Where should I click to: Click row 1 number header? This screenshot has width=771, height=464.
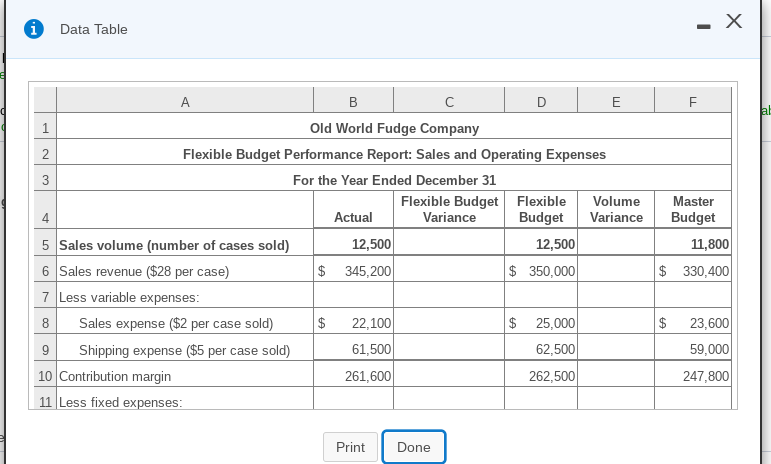click(x=45, y=128)
